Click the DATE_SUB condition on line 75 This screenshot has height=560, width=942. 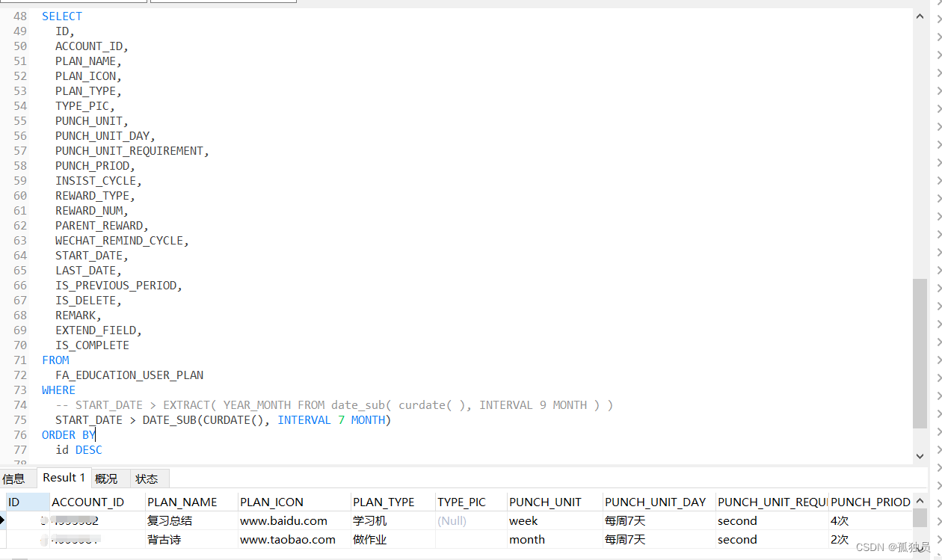pos(224,419)
